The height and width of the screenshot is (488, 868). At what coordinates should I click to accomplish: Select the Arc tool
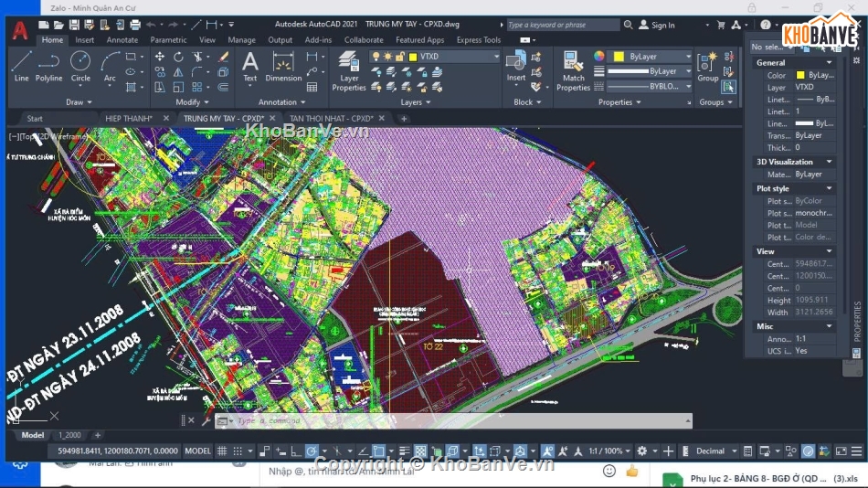pos(110,67)
